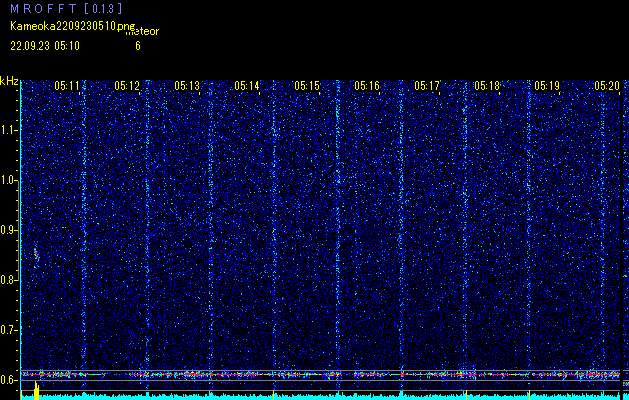The height and width of the screenshot is (400, 629).
Task: Click the 05:11 time axis label
Action: [x=67, y=85]
